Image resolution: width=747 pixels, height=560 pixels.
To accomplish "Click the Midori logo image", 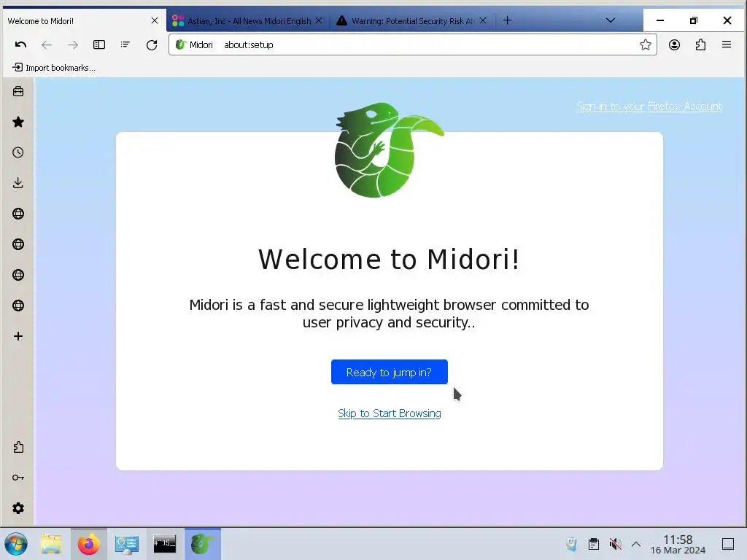I will (x=390, y=150).
